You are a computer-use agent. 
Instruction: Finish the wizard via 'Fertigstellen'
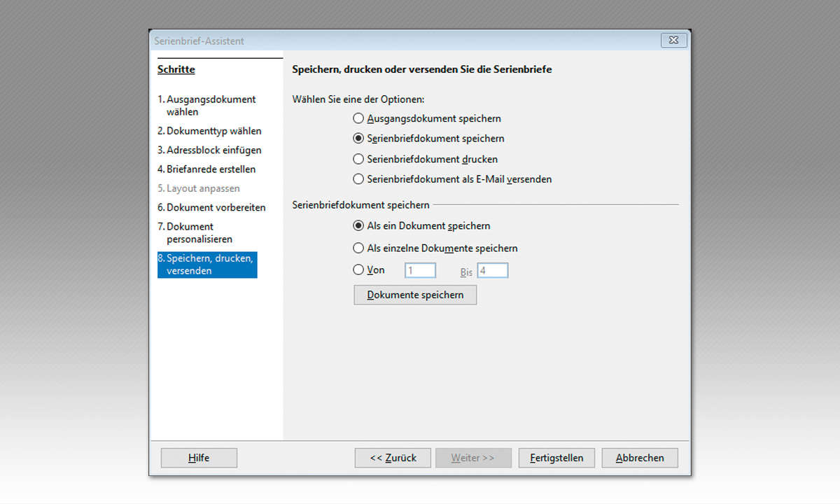click(x=556, y=458)
